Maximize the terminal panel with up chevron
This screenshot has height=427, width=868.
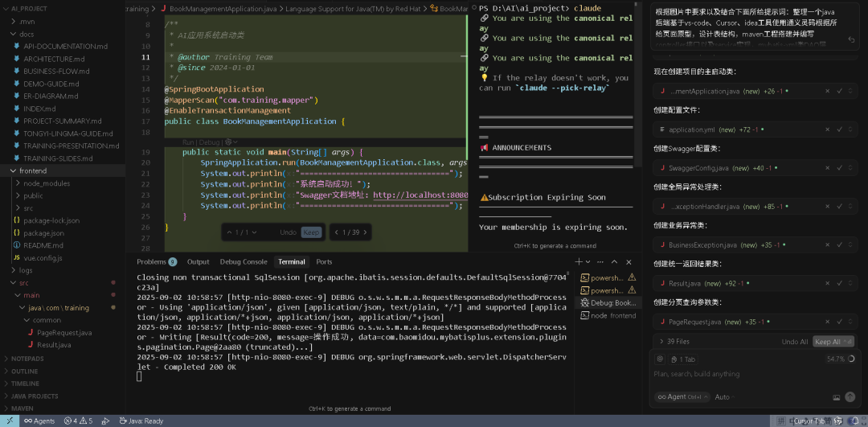coord(614,262)
